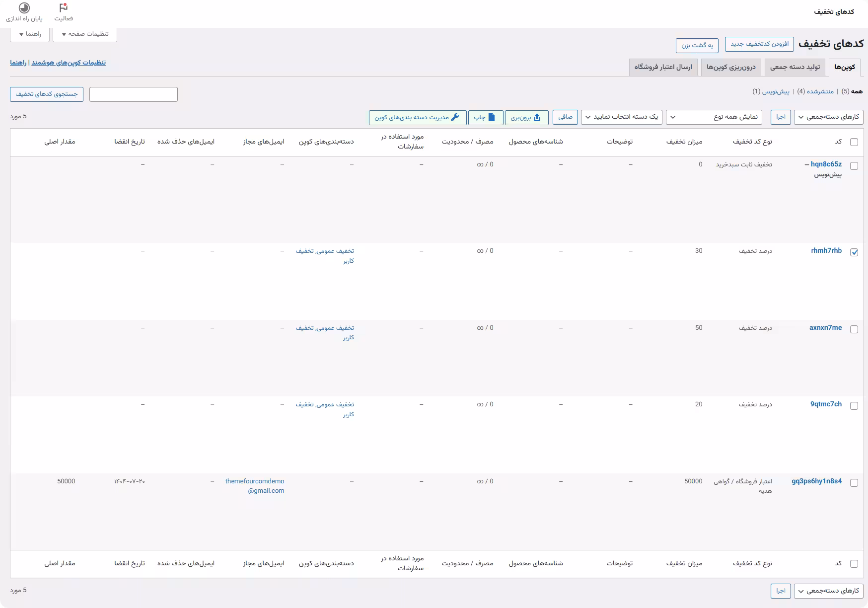The height and width of the screenshot is (608, 868).
Task: Expand the تنظیمات صفحه screen options
Action: [x=85, y=34]
